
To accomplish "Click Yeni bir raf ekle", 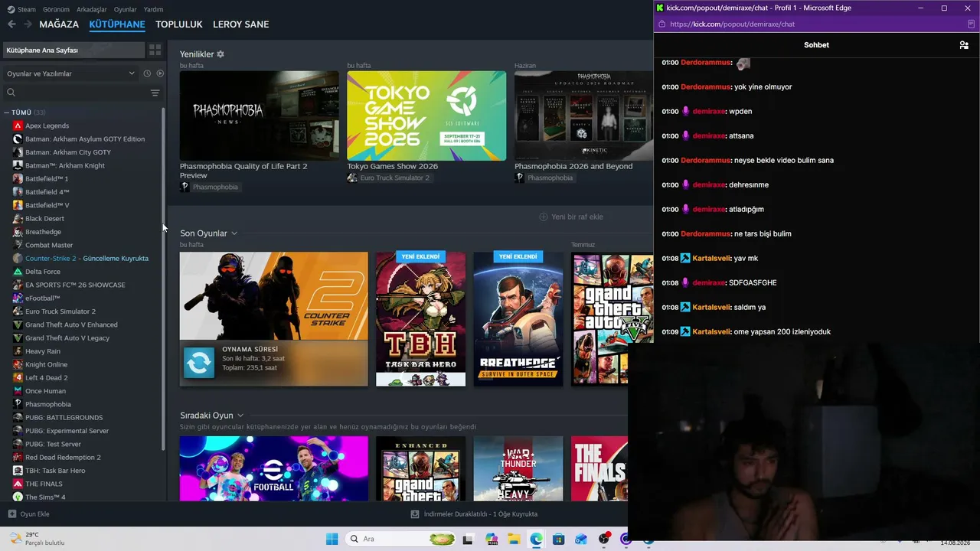I will 571,217.
